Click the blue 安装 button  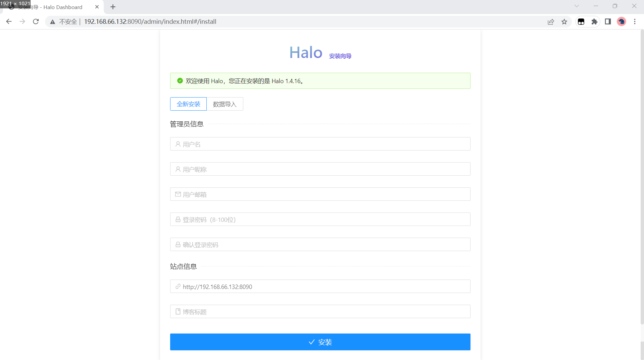[x=320, y=342]
